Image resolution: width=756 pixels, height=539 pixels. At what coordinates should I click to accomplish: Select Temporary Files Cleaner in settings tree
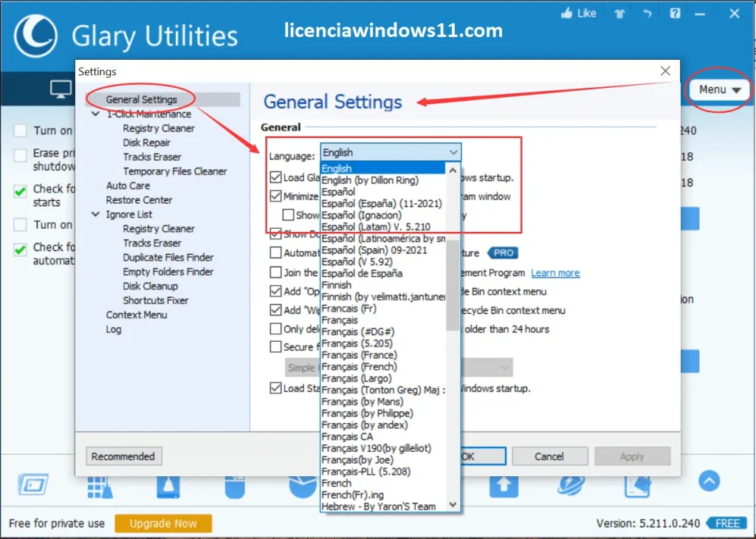pyautogui.click(x=174, y=171)
